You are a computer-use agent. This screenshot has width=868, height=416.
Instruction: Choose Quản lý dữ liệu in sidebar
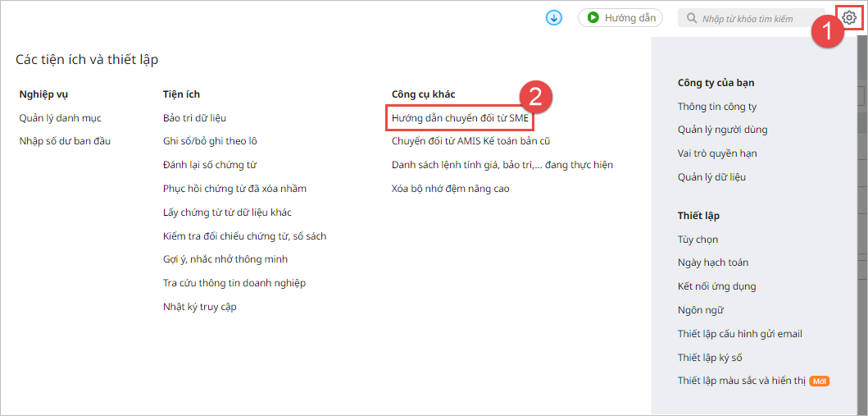(x=711, y=177)
